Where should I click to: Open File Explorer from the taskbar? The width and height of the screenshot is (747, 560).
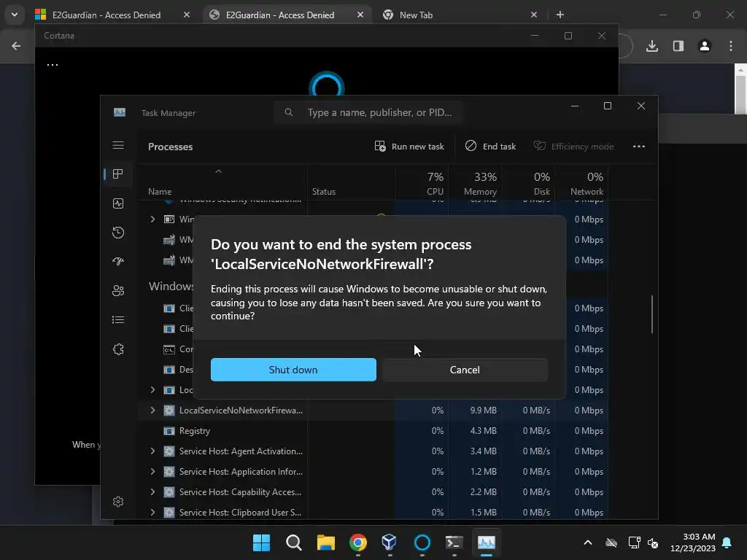(326, 542)
